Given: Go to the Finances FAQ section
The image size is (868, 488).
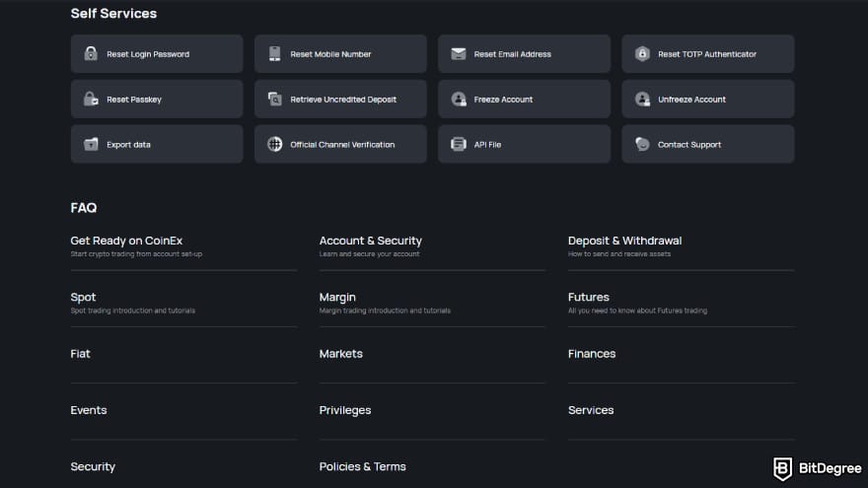Looking at the screenshot, I should (592, 354).
